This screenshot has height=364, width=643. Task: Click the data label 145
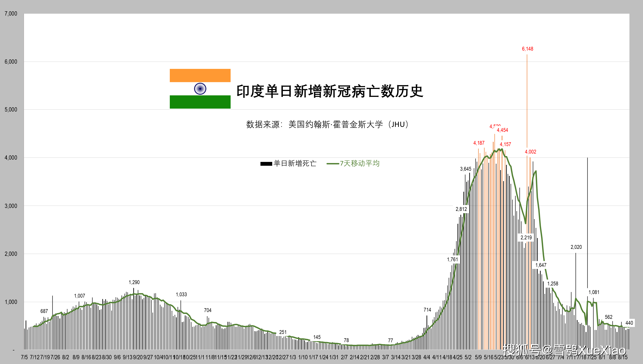(317, 337)
